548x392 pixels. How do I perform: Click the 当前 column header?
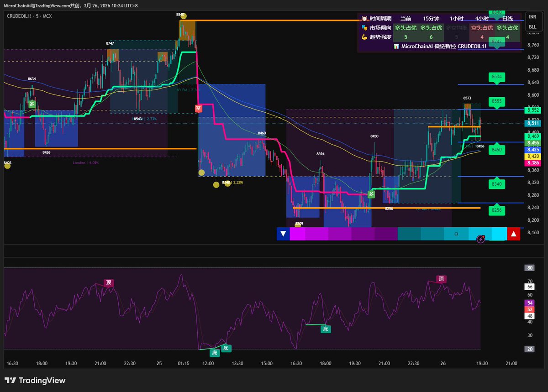pyautogui.click(x=406, y=19)
